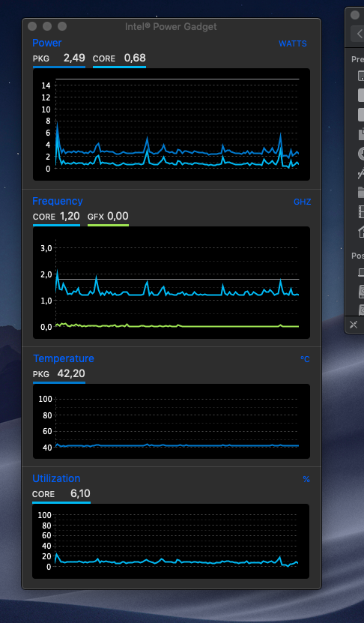Click the Temperature PKG value 42,20
364x623 pixels.
pyautogui.click(x=71, y=373)
